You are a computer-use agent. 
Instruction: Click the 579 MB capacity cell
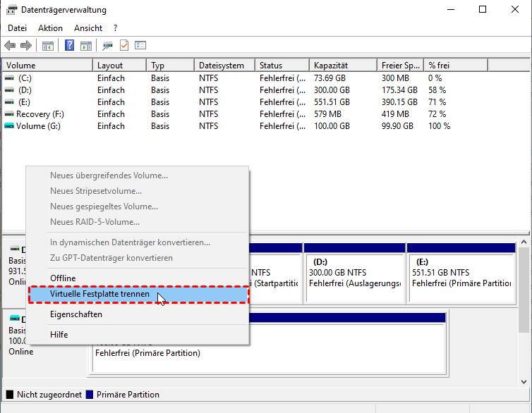click(x=328, y=114)
